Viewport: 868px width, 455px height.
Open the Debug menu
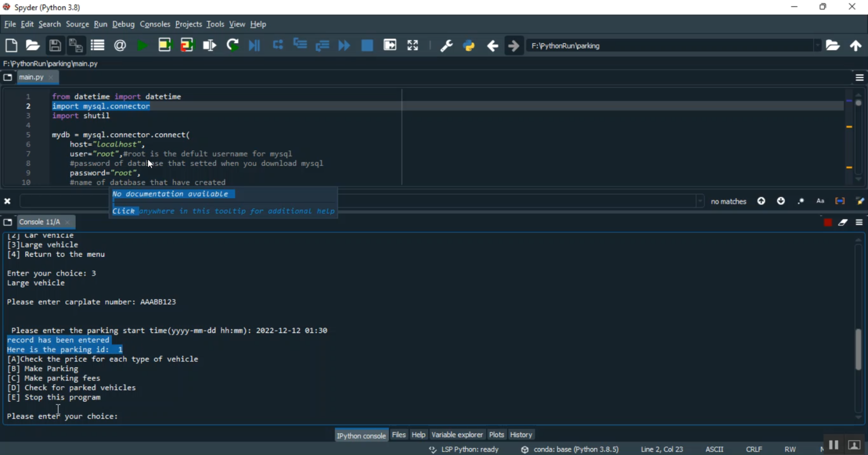tap(123, 24)
